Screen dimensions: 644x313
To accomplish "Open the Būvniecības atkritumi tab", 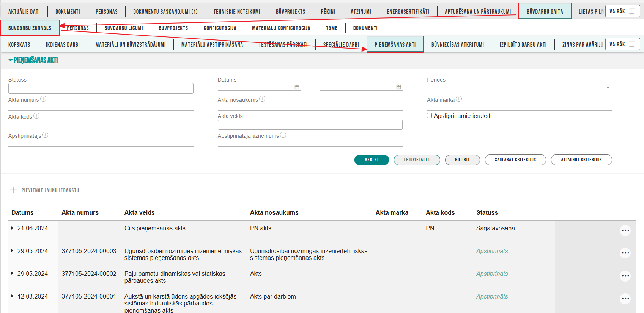I will click(x=458, y=45).
